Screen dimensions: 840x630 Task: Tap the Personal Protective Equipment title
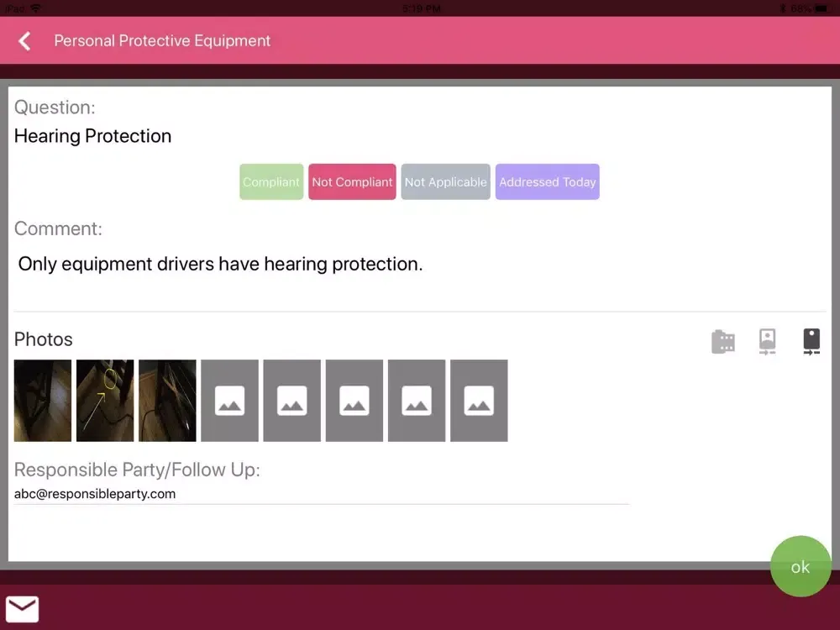point(162,40)
